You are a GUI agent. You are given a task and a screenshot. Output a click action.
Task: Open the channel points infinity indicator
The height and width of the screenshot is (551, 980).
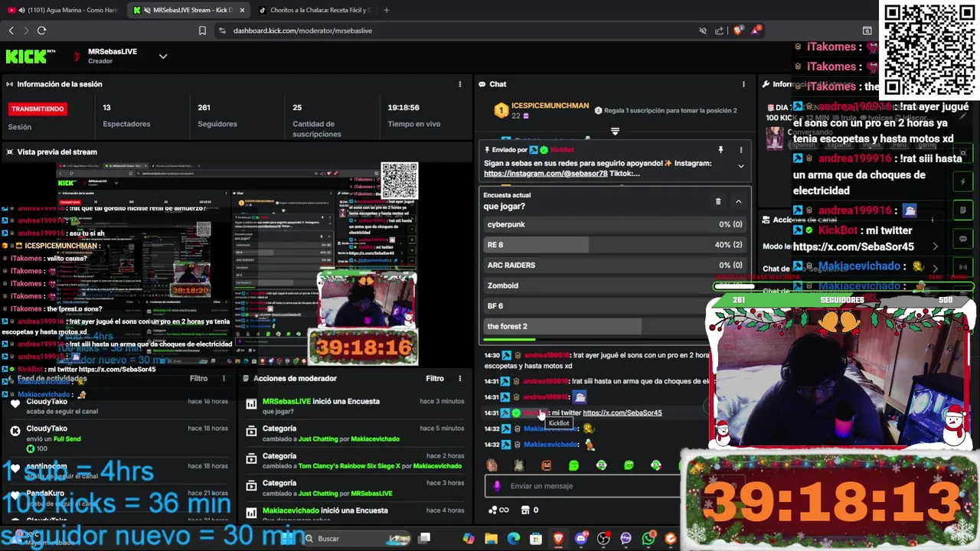point(499,510)
